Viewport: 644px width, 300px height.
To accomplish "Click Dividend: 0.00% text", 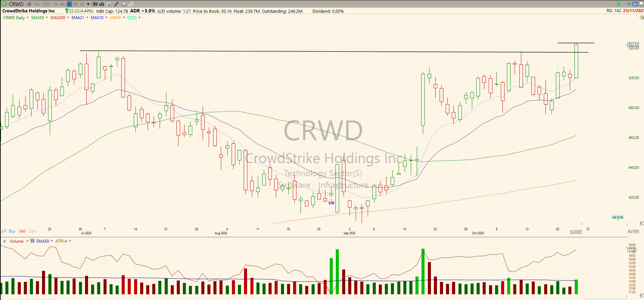I will click(328, 11).
